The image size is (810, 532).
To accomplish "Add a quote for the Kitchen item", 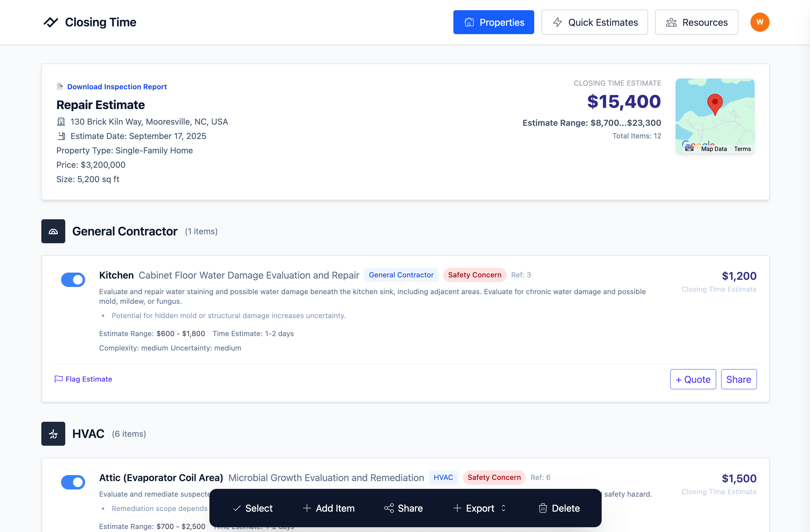I will 693,379.
